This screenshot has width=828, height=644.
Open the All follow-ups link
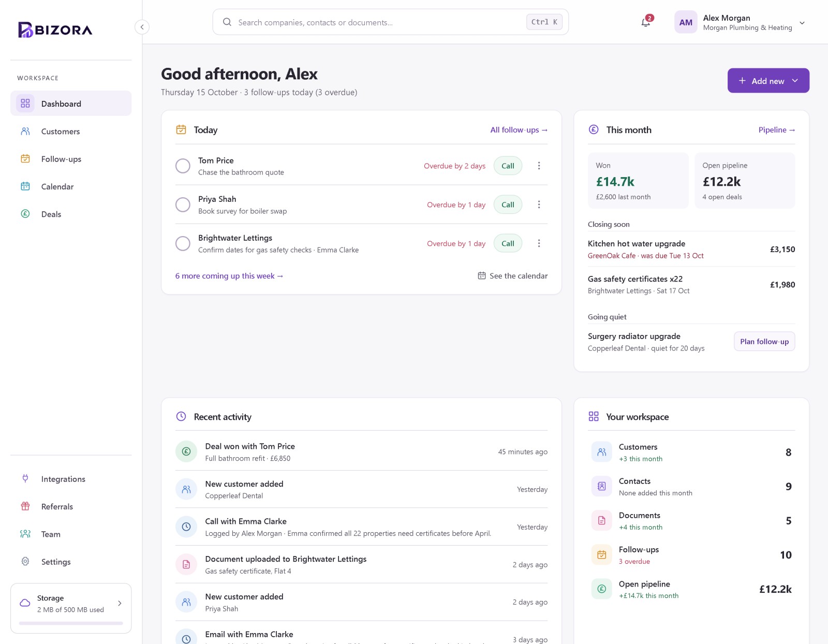[519, 130]
